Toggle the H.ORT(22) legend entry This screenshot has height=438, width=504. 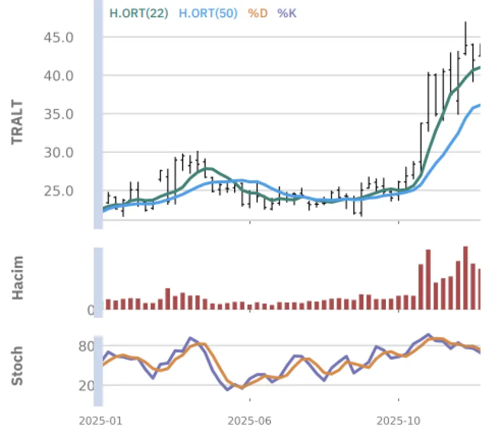pyautogui.click(x=139, y=13)
